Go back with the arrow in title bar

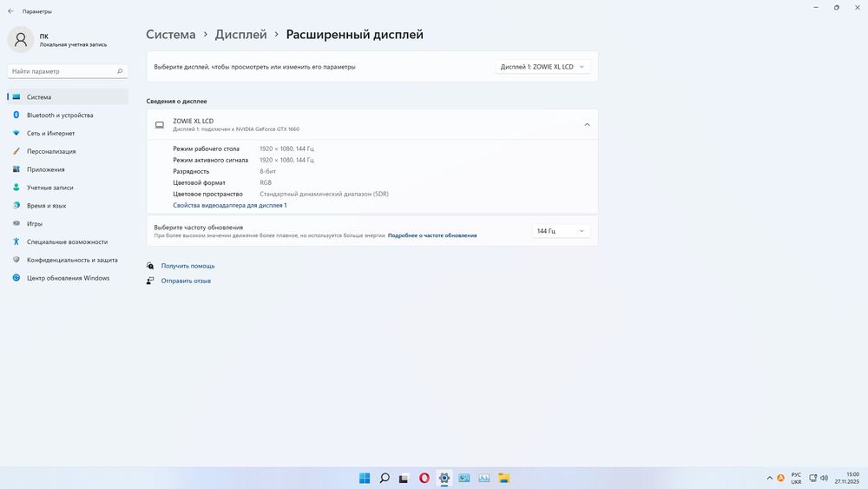(x=10, y=11)
